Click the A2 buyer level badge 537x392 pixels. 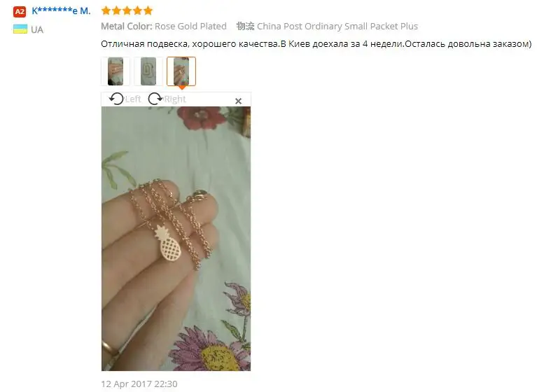[20, 12]
